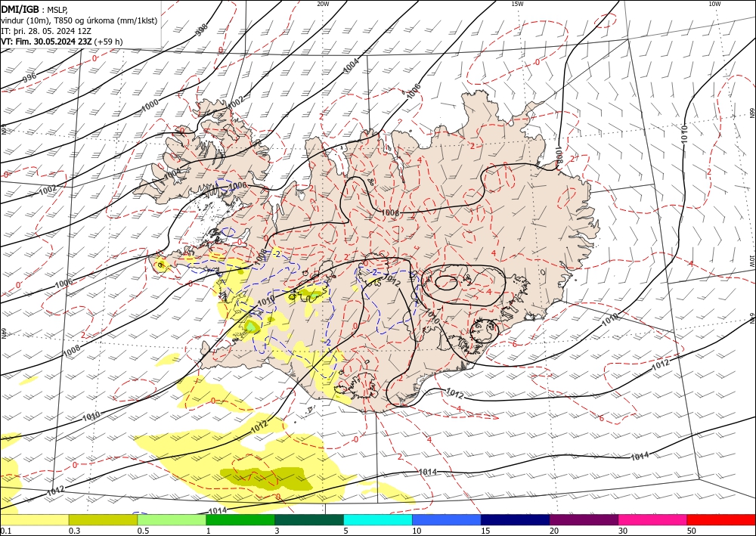Screen dimensions: 756x536
Task: Click the legend scale value '0.3'
Action: pyautogui.click(x=73, y=531)
